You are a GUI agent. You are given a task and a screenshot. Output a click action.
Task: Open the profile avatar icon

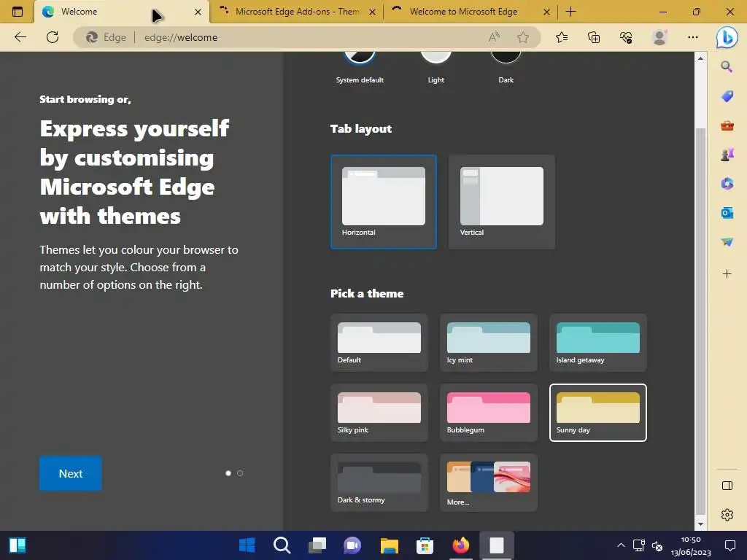point(659,37)
